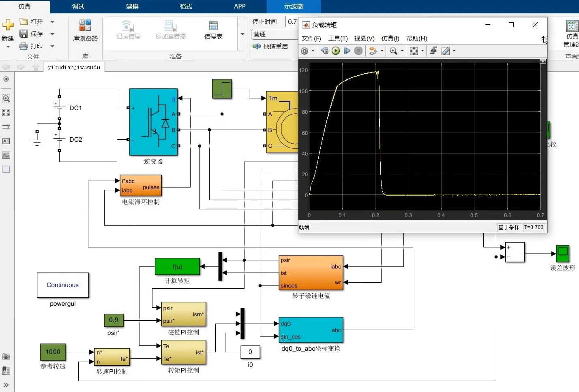Toggle the trigger tool in the scope
Viewport: 579px width, 392px height.
433,51
